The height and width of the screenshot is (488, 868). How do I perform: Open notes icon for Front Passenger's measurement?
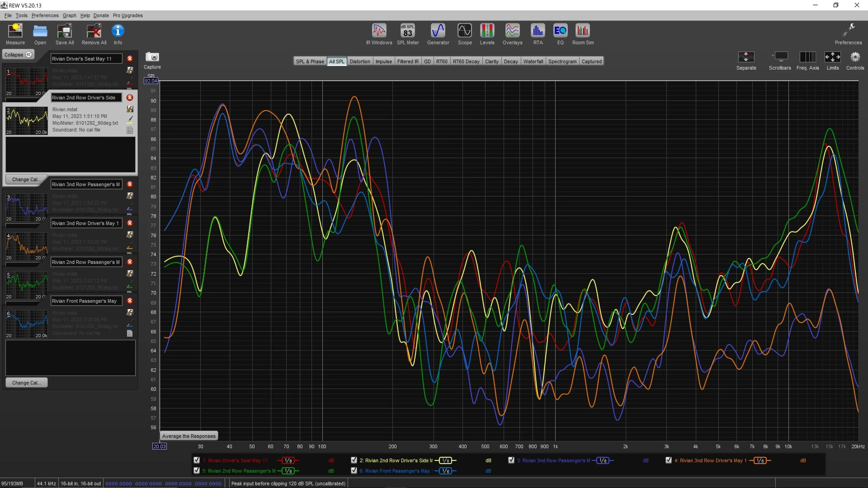pyautogui.click(x=130, y=333)
